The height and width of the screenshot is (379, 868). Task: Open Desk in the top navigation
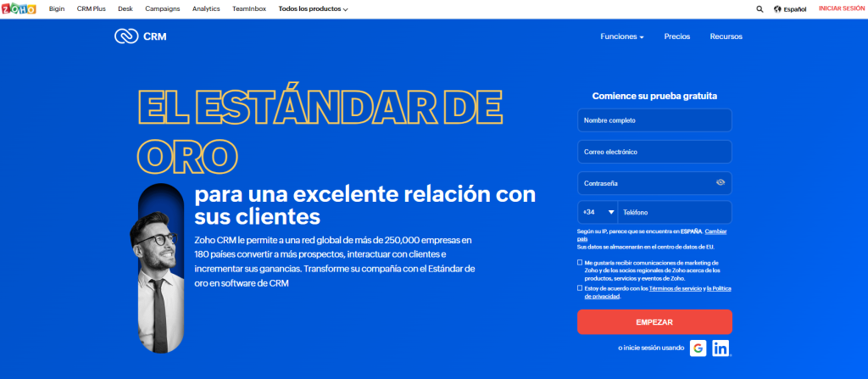[125, 8]
